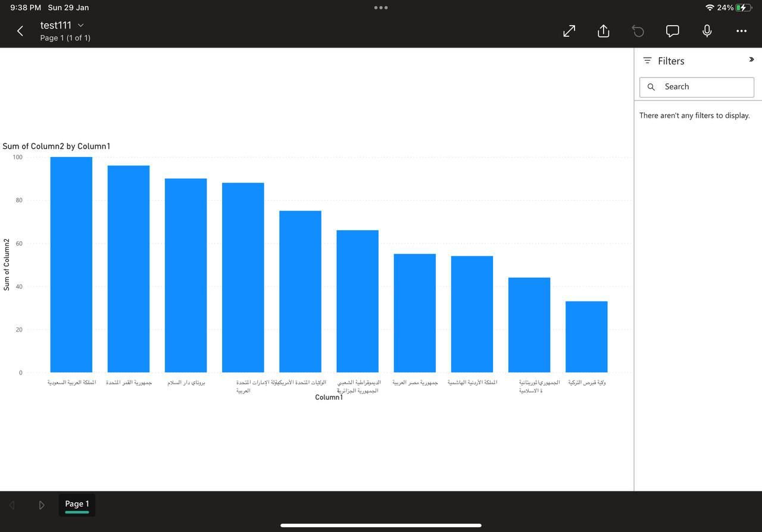The width and height of the screenshot is (762, 532).
Task: Tap the Wi-Fi status icon
Action: (710, 8)
